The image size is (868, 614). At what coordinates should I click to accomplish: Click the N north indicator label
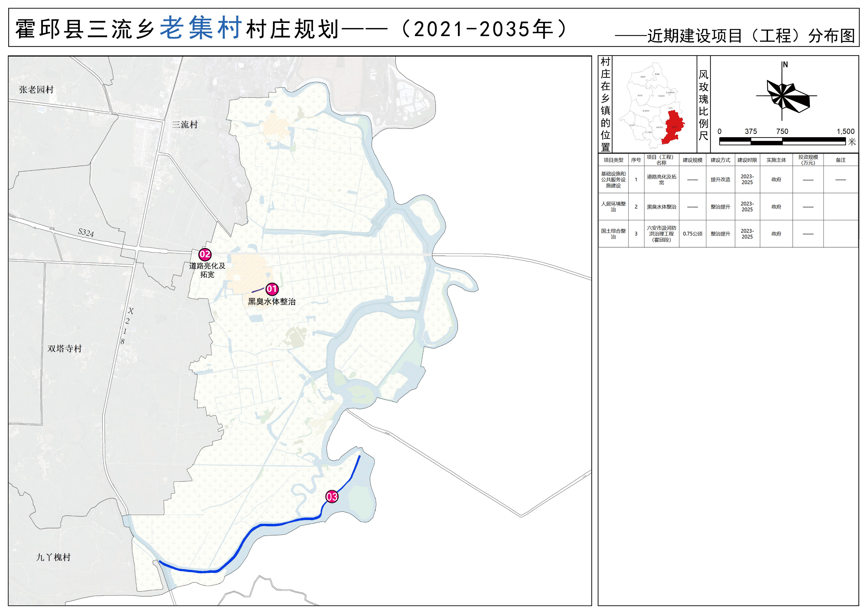[785, 65]
